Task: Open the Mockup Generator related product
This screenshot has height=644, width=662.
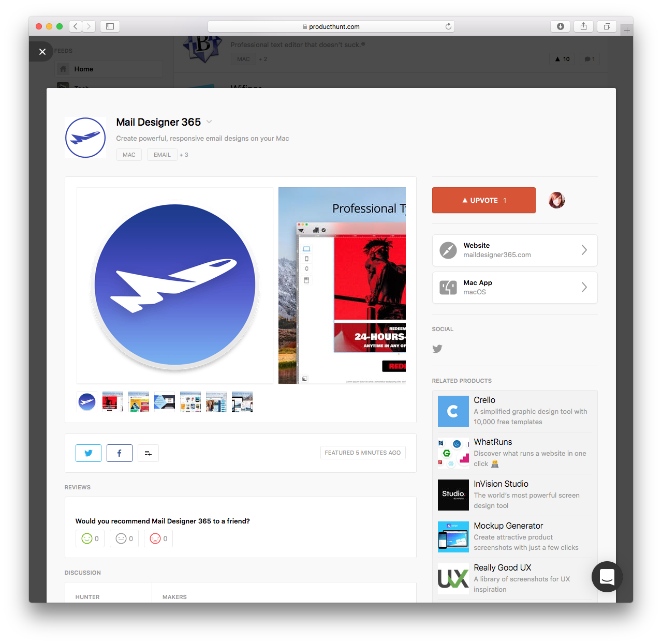Action: 515,537
